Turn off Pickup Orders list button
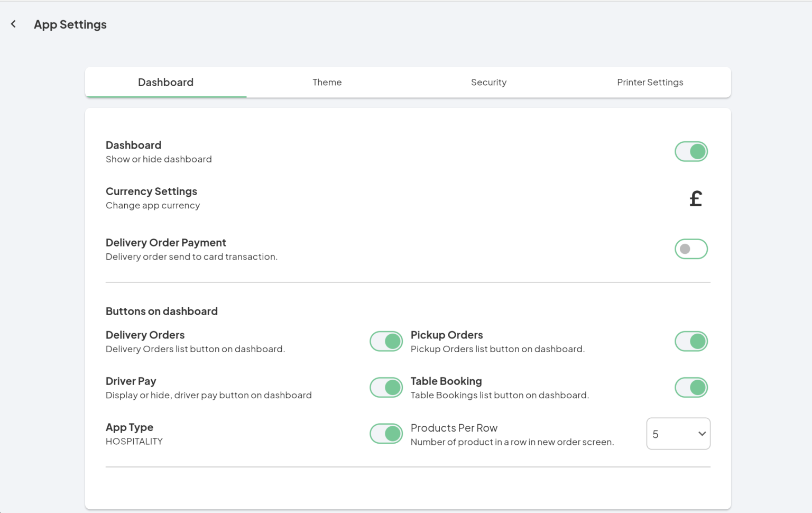Image resolution: width=812 pixels, height=513 pixels. tap(691, 341)
